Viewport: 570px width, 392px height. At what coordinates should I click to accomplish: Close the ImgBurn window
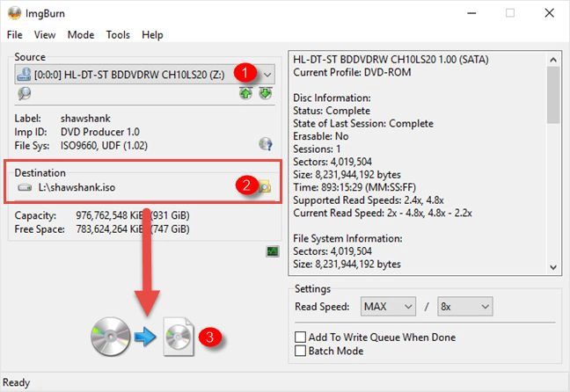click(549, 13)
